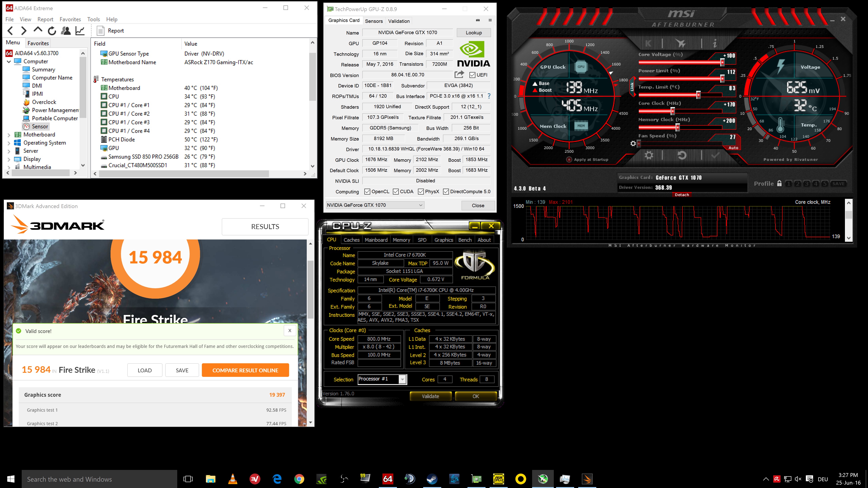This screenshot has width=868, height=488.
Task: Uncheck the UEFI checkbox in GPU-Z
Action: [472, 75]
